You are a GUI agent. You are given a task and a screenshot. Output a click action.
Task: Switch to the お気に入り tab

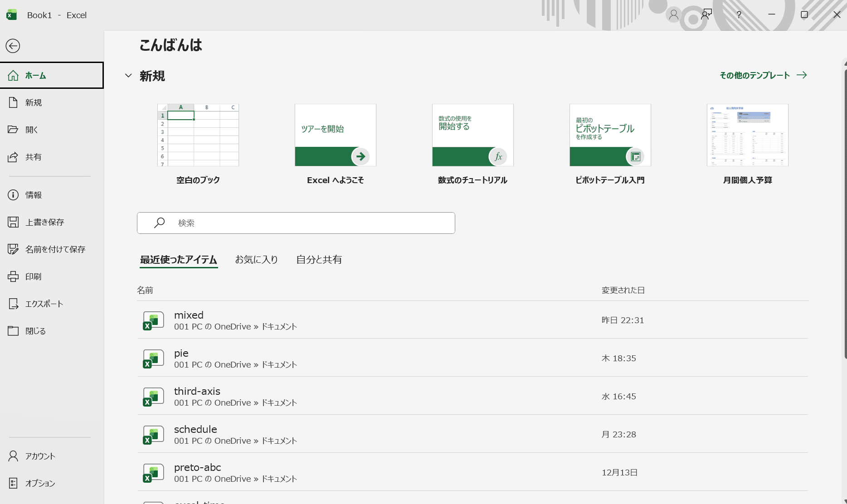(256, 260)
